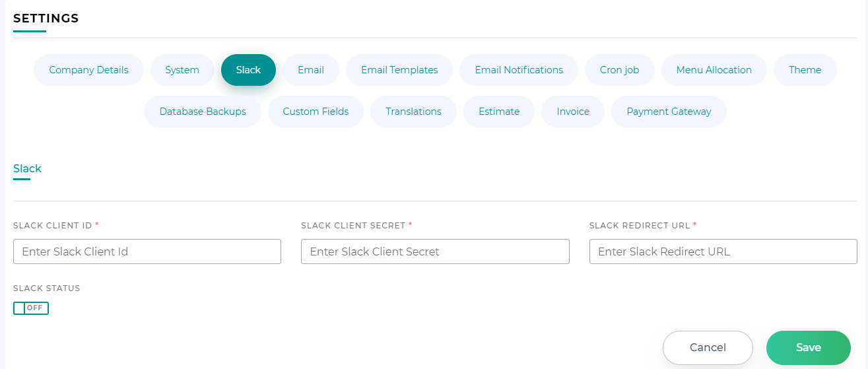868x369 pixels.
Task: Click the Slack Client Id field
Action: click(147, 252)
